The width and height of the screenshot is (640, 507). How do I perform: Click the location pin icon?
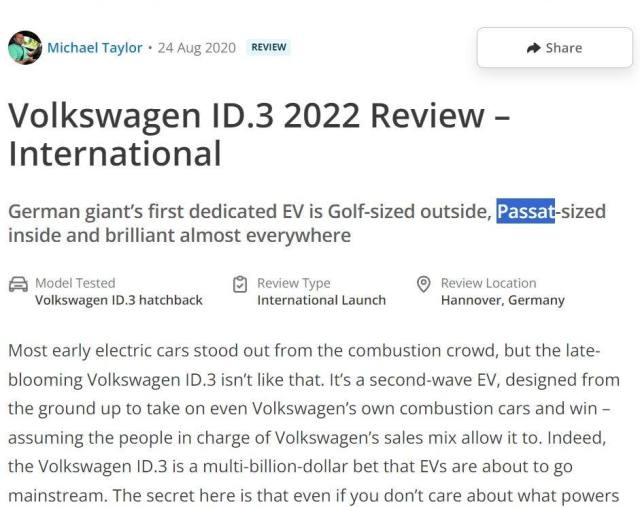(x=424, y=284)
